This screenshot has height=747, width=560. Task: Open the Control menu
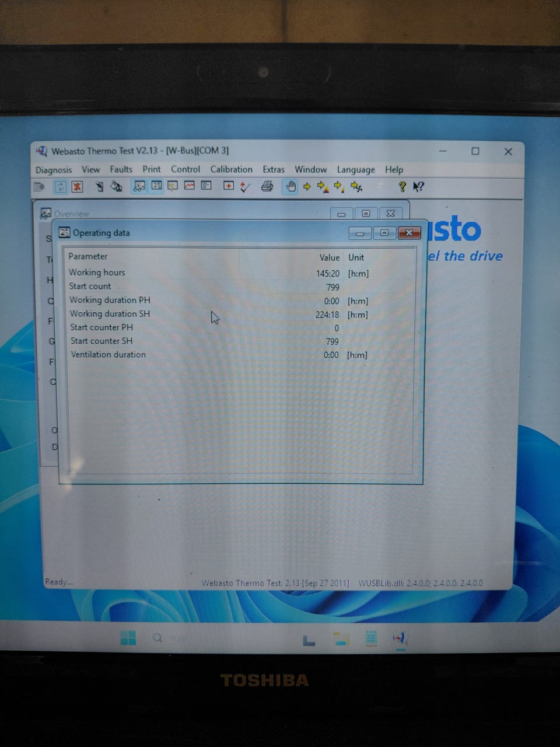point(185,169)
